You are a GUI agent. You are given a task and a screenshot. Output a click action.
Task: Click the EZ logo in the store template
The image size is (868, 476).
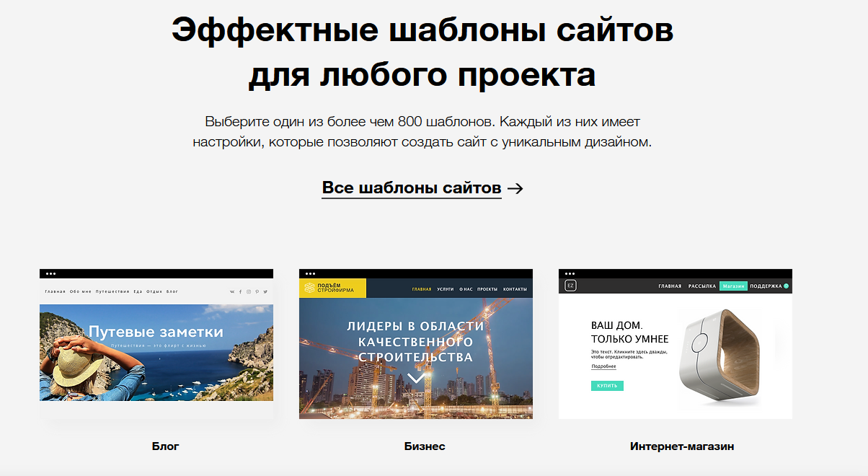tap(570, 286)
